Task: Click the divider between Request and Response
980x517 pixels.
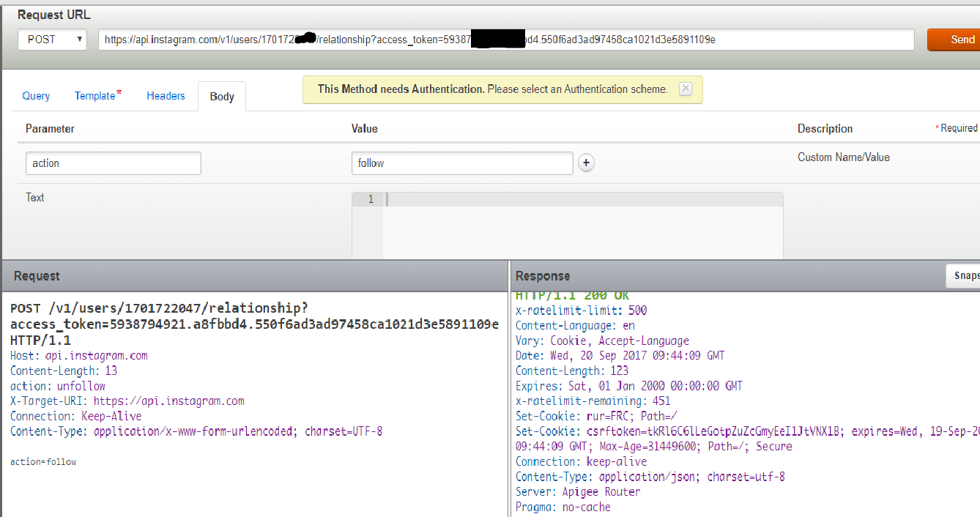Action: point(509,388)
